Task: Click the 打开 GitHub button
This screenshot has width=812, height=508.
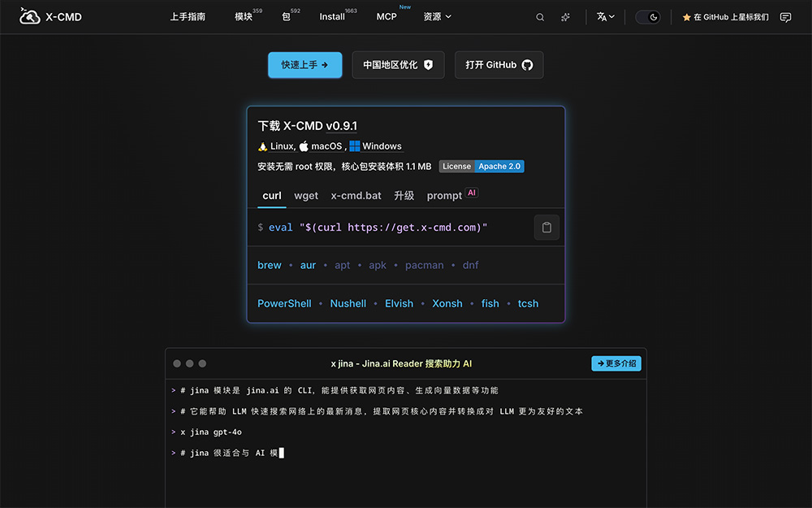Action: click(499, 65)
